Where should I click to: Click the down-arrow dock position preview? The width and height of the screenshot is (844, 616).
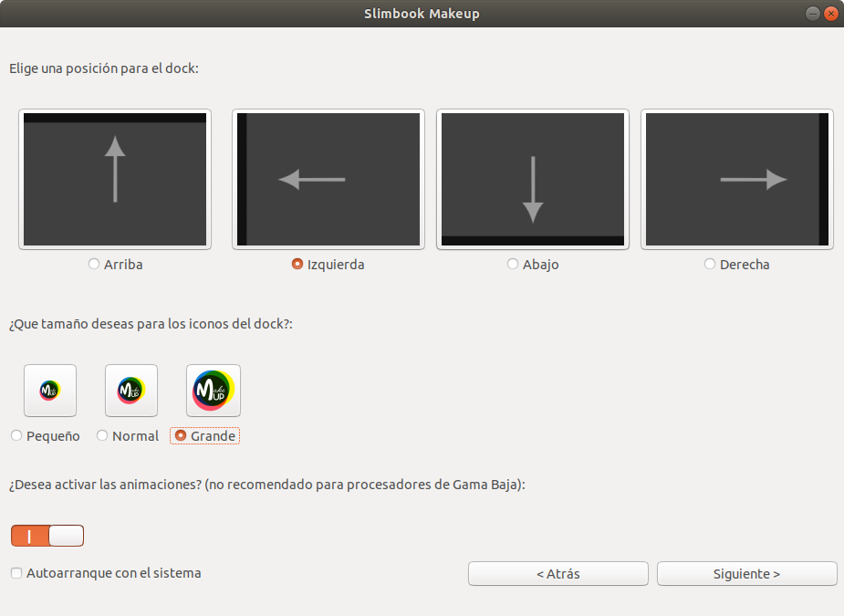click(x=533, y=180)
